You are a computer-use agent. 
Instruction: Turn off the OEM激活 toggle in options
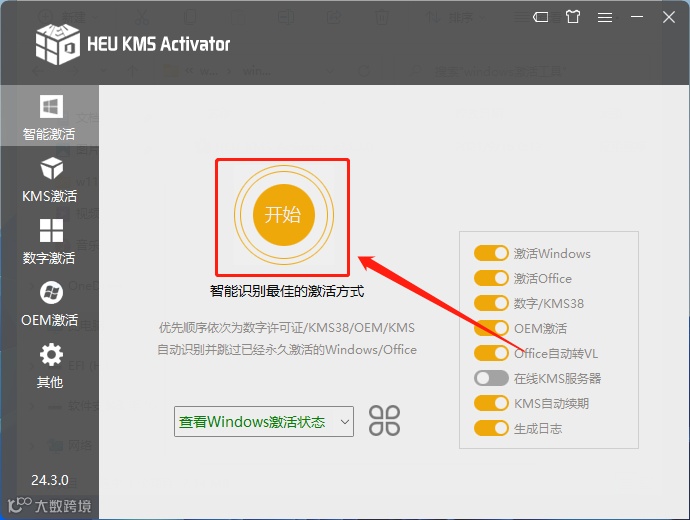(x=491, y=328)
